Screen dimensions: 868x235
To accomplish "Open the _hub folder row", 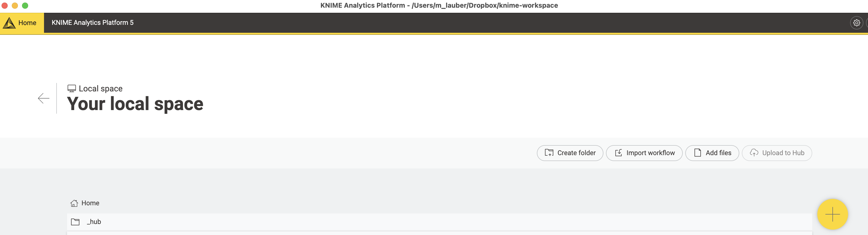I will [439, 222].
